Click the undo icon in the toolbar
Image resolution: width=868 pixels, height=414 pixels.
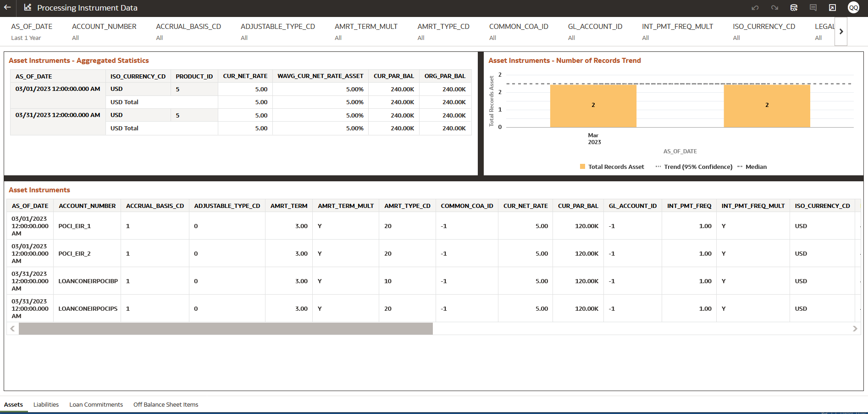click(x=755, y=8)
